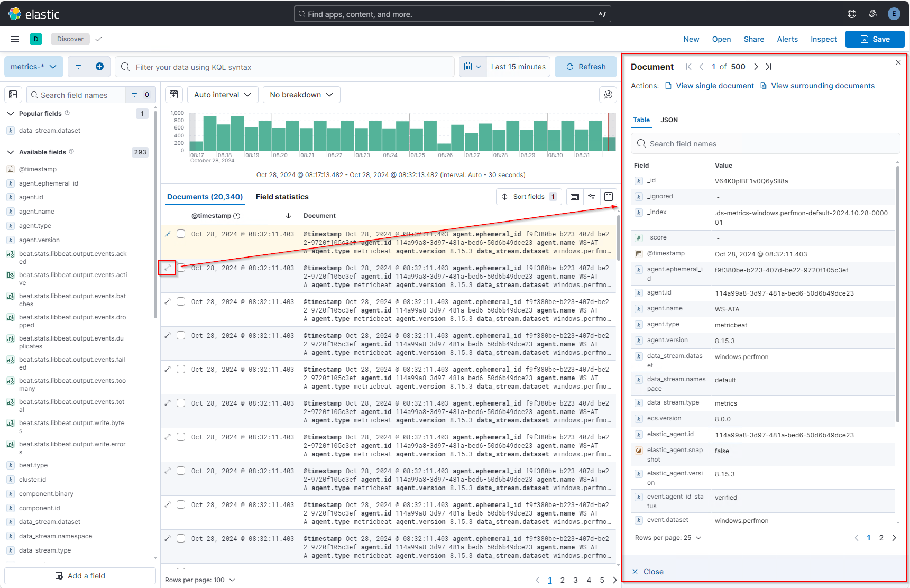
Task: Click the flyout vertical scrollbar
Action: click(x=898, y=293)
